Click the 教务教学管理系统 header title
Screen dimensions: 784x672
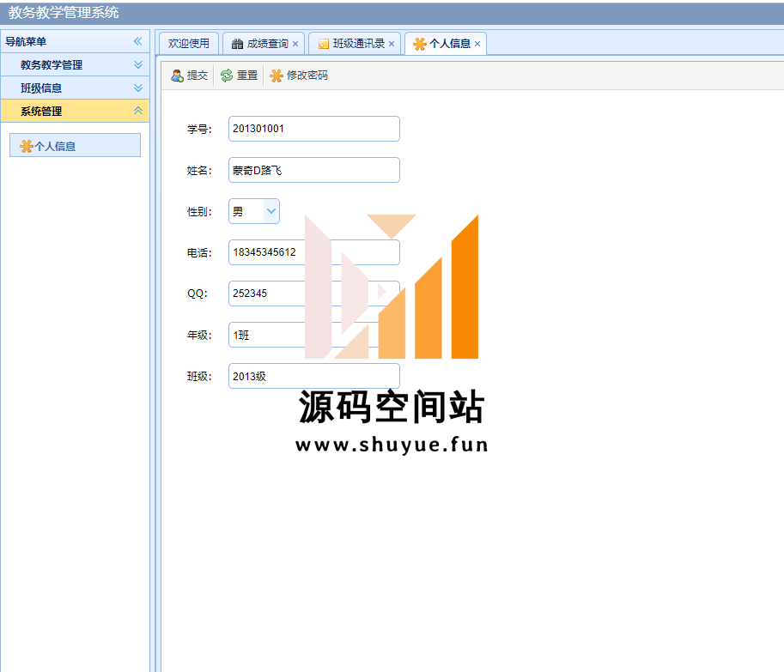(64, 13)
